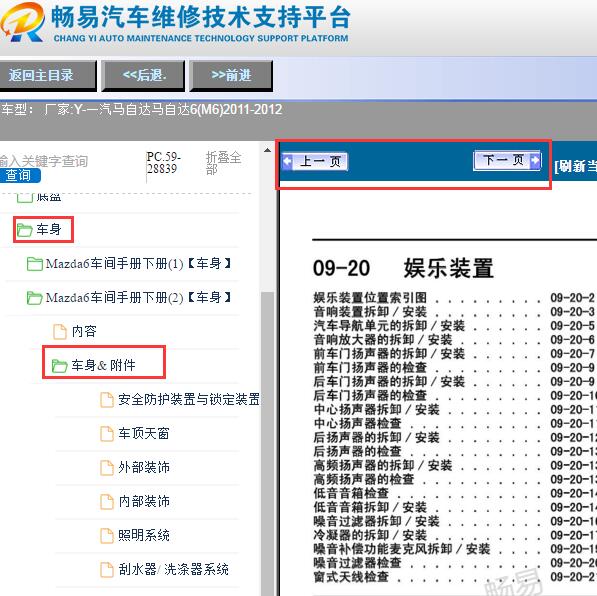The image size is (597, 596).
Task: Click the left arrow icon beside 上一页
Action: click(287, 161)
